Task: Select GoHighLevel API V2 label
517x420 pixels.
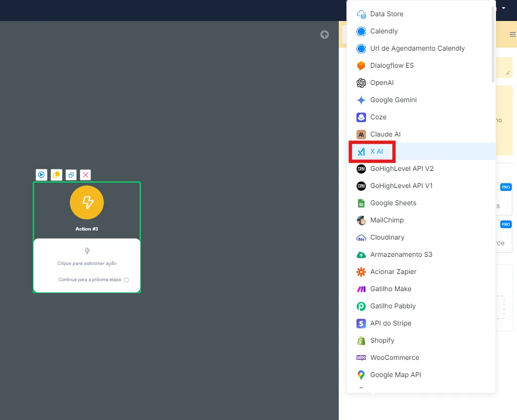Action: (402, 168)
